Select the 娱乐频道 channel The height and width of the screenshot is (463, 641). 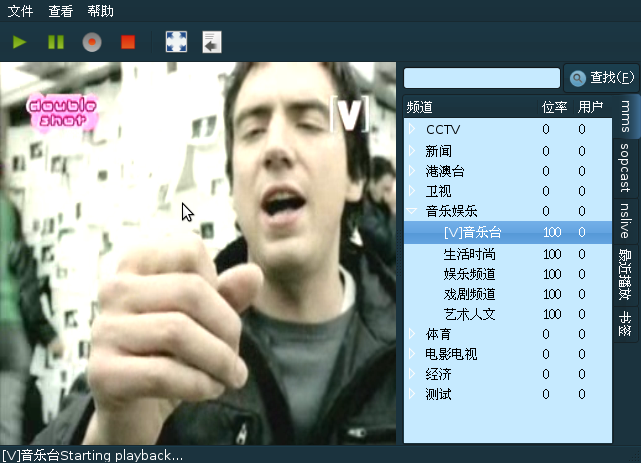[x=508, y=274]
